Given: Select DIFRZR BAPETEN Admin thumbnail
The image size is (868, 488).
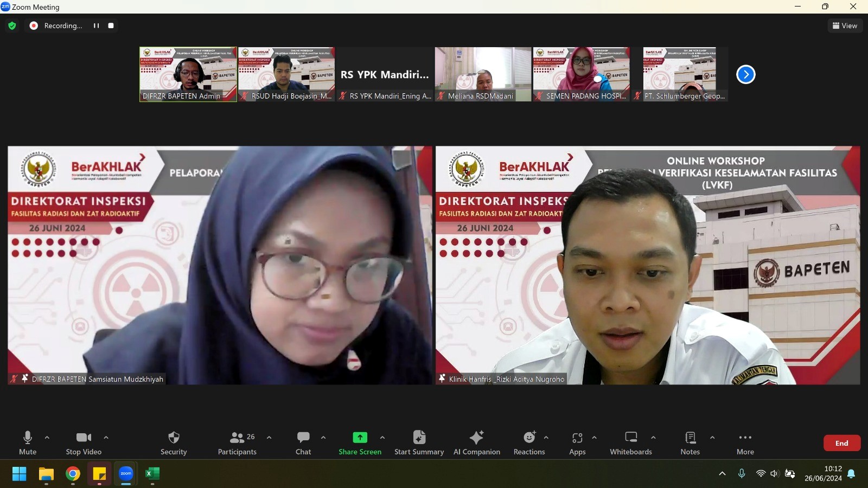Looking at the screenshot, I should point(188,74).
